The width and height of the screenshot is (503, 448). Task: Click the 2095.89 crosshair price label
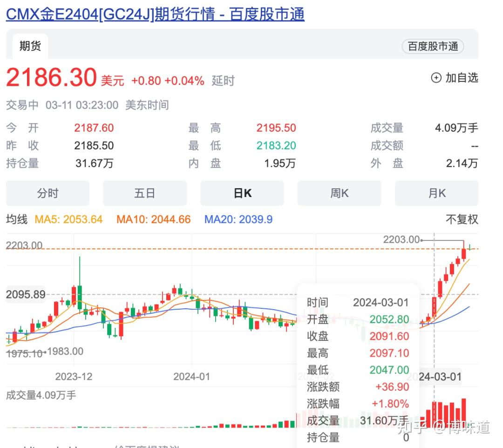click(x=26, y=294)
